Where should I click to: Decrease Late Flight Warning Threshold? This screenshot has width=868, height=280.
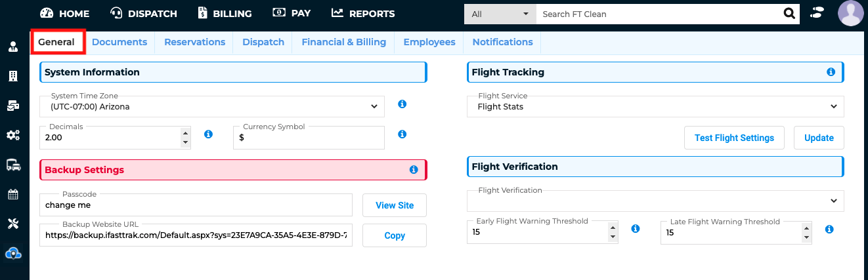pyautogui.click(x=807, y=238)
